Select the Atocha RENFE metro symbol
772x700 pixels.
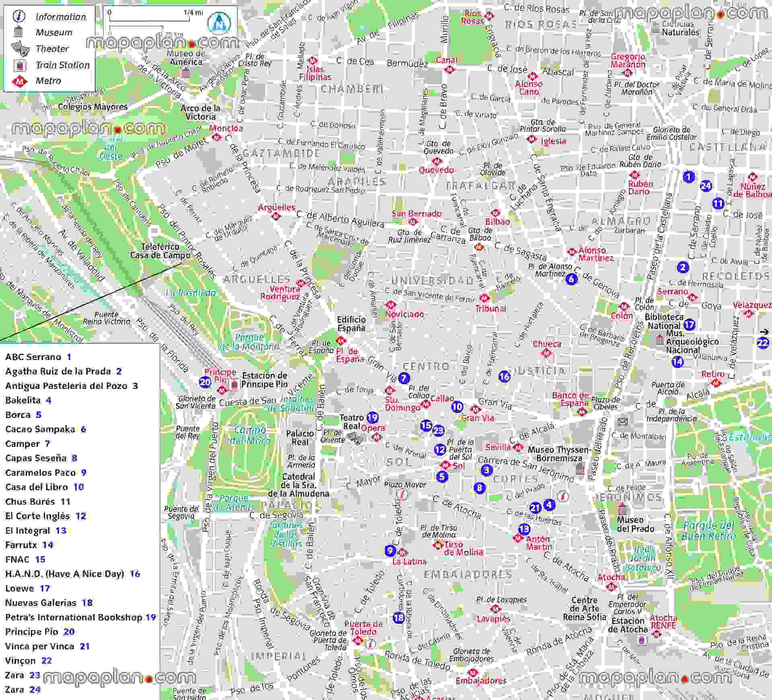[657, 634]
